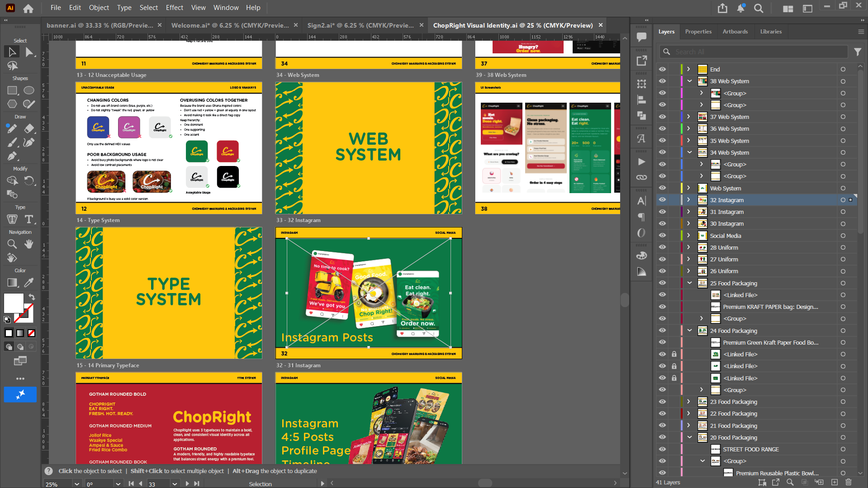Hide the Web System layer
This screenshot has width=868, height=488.
click(x=662, y=188)
